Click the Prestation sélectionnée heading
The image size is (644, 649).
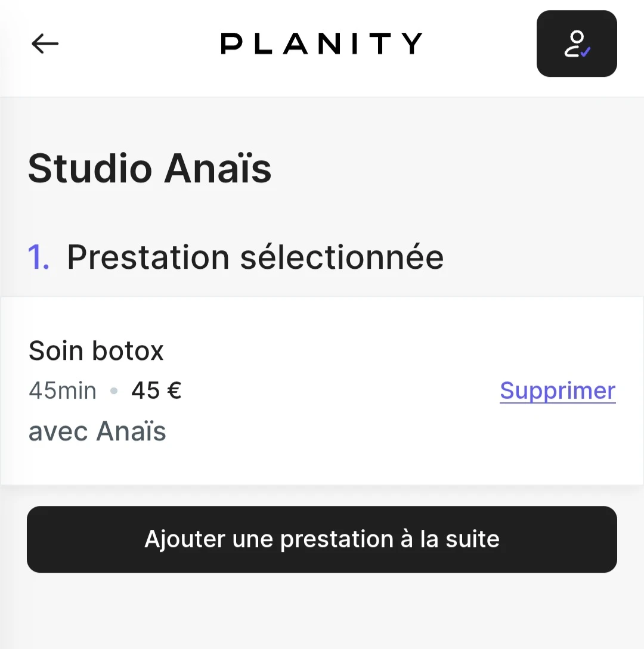point(255,257)
